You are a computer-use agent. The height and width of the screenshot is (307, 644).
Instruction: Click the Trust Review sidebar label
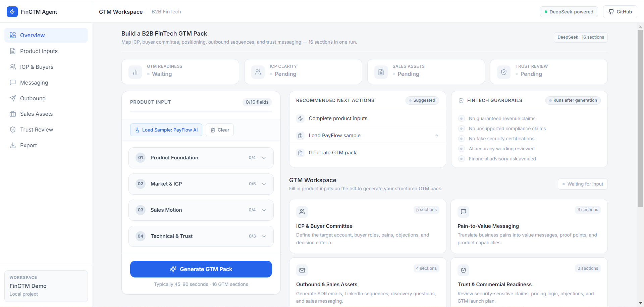pos(37,130)
